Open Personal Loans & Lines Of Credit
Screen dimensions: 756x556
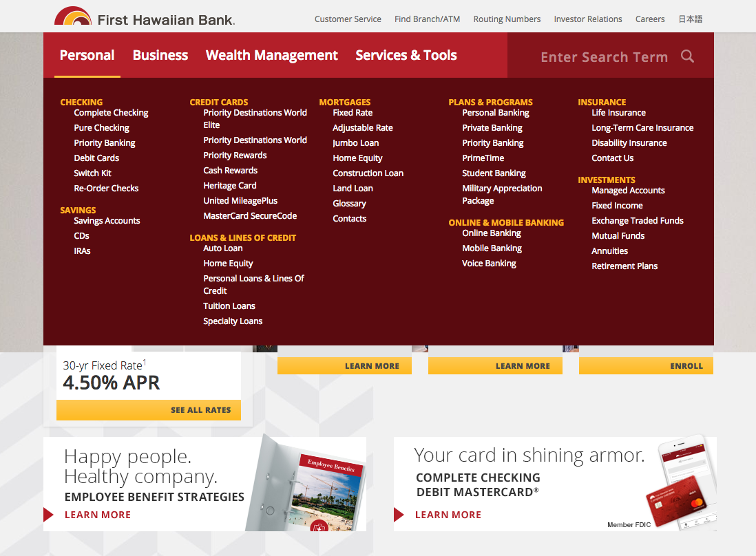[x=253, y=284]
